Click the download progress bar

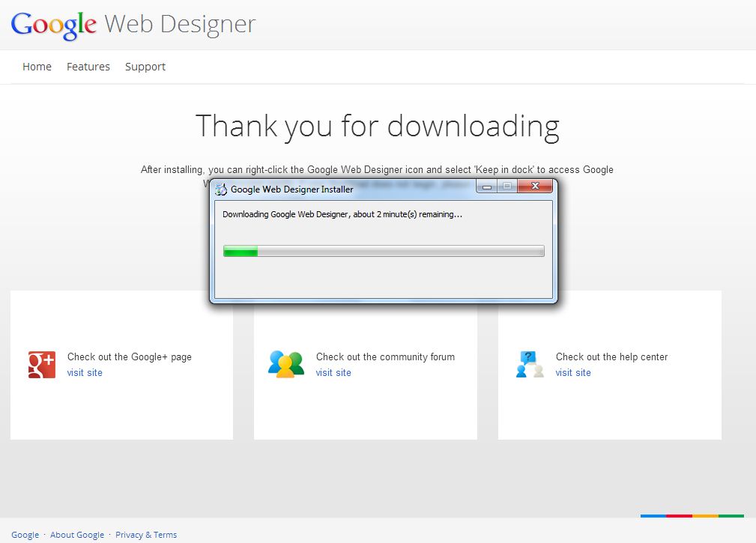(384, 251)
